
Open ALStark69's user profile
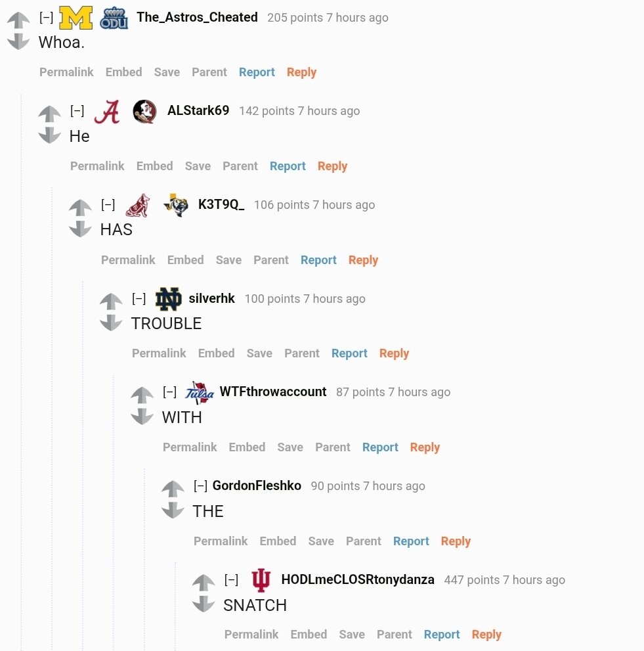(198, 111)
